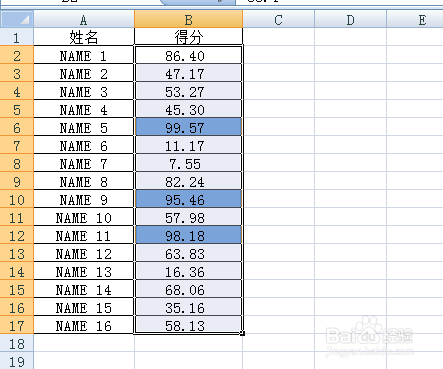Click highlighted cell with 99.57
The width and height of the screenshot is (443, 369).
tap(188, 127)
